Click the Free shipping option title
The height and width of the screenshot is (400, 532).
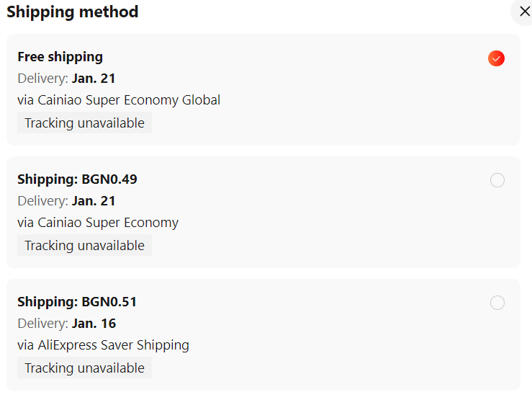coord(60,57)
